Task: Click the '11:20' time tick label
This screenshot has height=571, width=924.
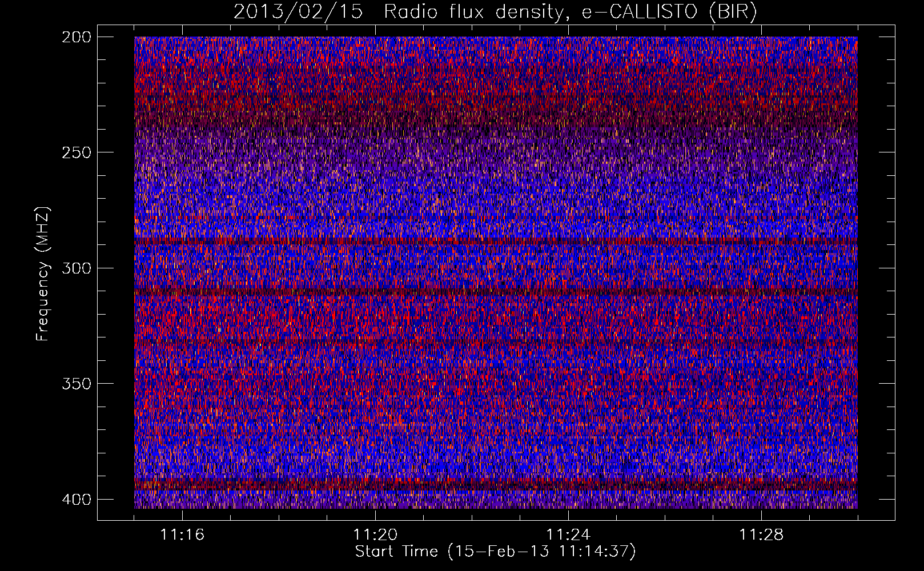Action: click(375, 535)
